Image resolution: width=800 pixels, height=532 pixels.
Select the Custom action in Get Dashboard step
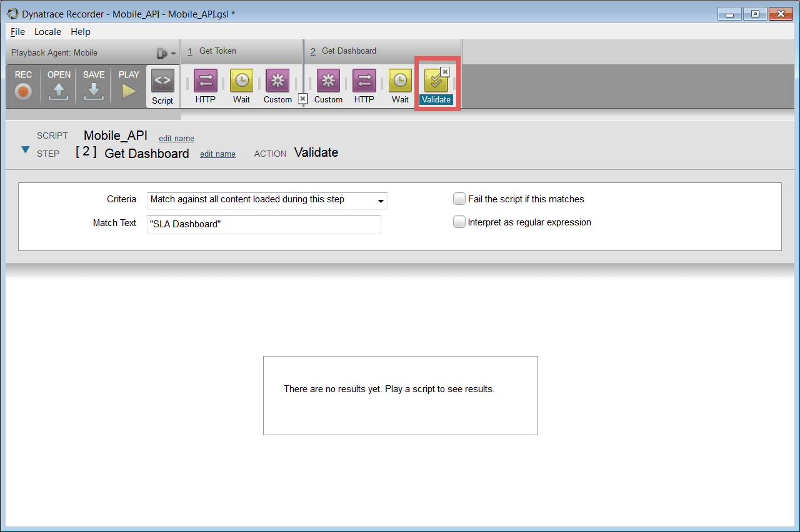328,86
